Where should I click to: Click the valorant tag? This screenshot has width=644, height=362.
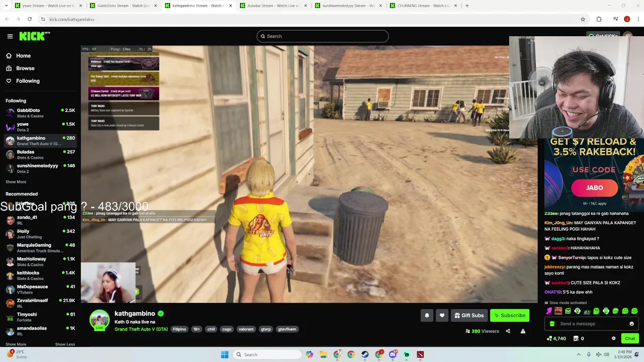click(246, 329)
